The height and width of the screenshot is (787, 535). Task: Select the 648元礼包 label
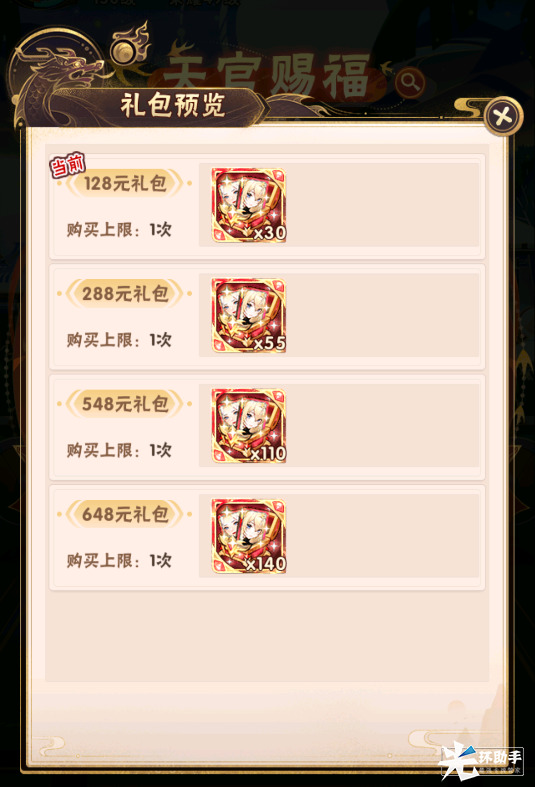coord(124,514)
